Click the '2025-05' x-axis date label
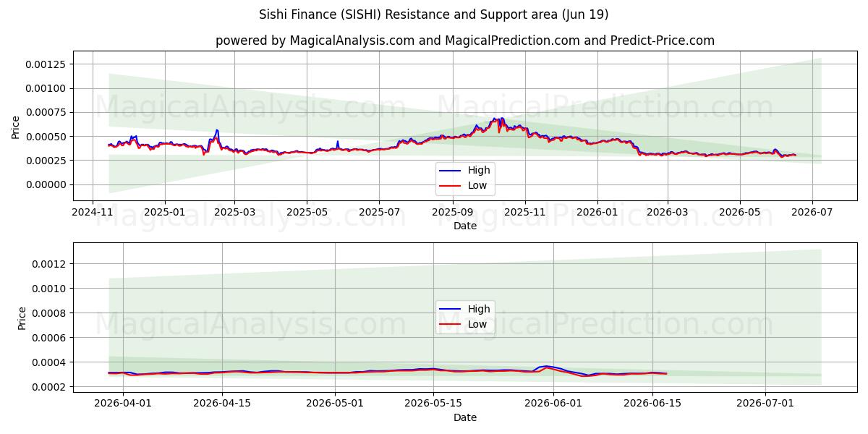This screenshot has width=868, height=434. (307, 213)
